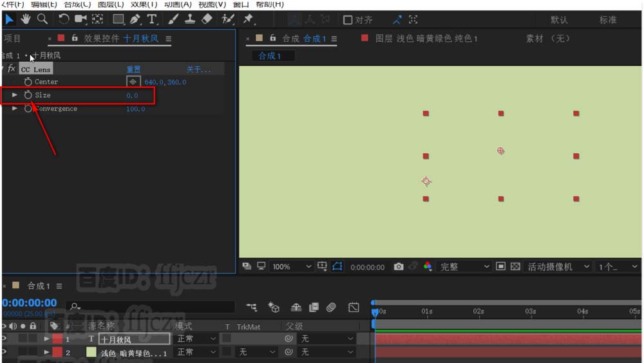Toggle transparency grid in viewer
This screenshot has width=644, height=363.
(x=515, y=266)
